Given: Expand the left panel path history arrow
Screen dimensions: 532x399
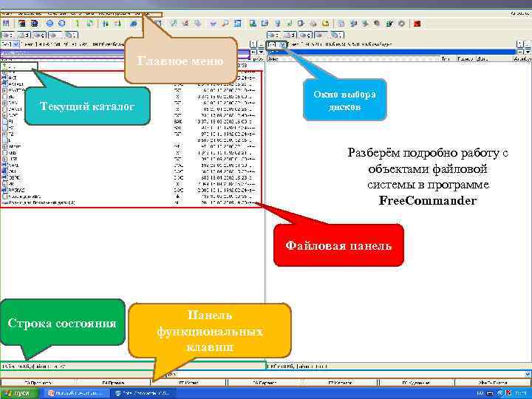Looking at the screenshot, I should [261, 52].
